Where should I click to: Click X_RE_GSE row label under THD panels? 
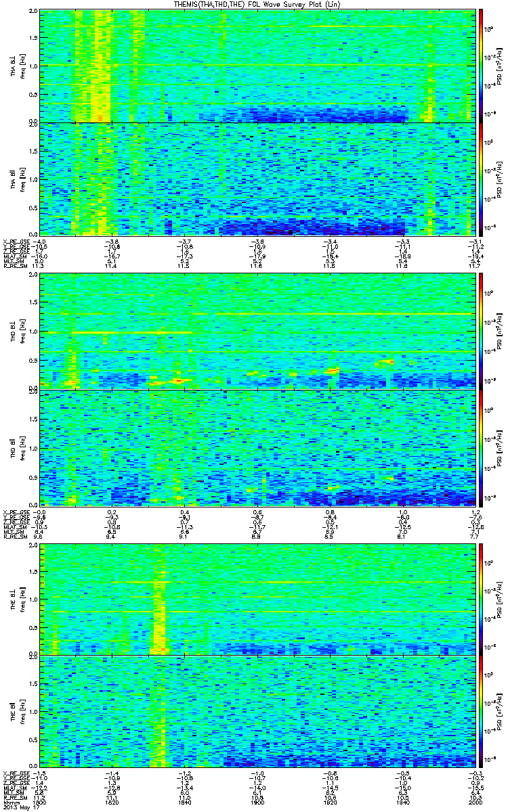(17, 512)
